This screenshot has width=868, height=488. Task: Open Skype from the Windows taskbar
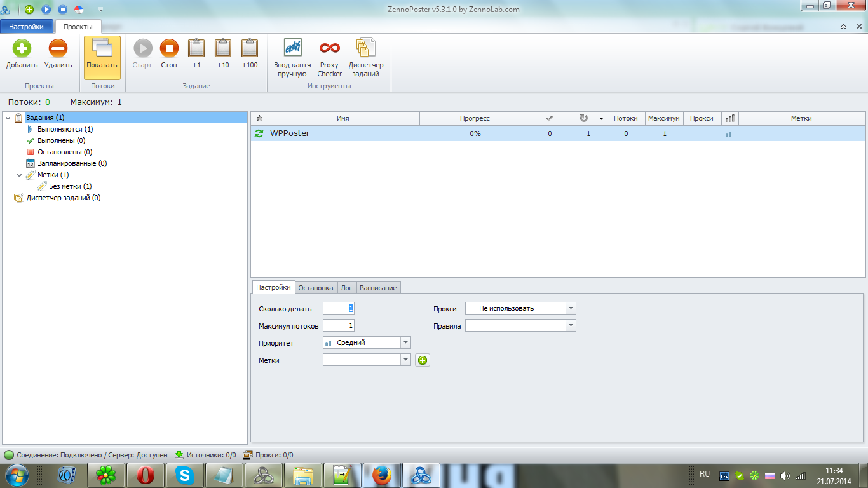(185, 475)
